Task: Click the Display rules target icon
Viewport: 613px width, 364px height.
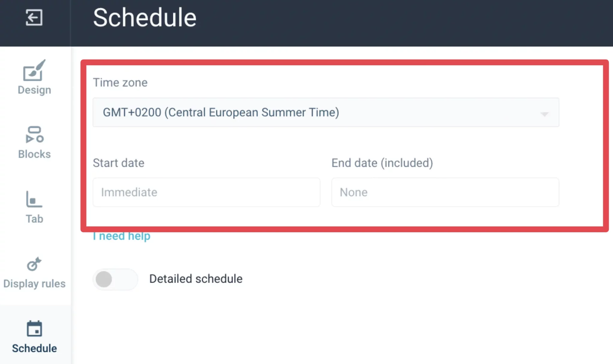Action: click(x=34, y=264)
